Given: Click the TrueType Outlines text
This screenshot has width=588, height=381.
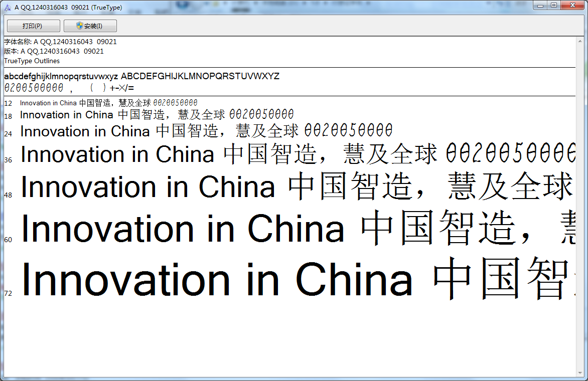Looking at the screenshot, I should point(32,61).
